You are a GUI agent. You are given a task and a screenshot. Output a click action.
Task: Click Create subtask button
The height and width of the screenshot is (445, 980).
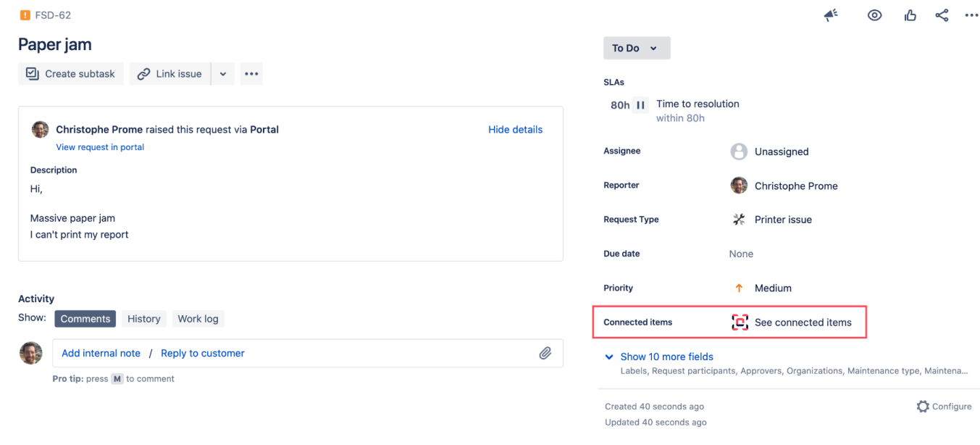pyautogui.click(x=71, y=74)
